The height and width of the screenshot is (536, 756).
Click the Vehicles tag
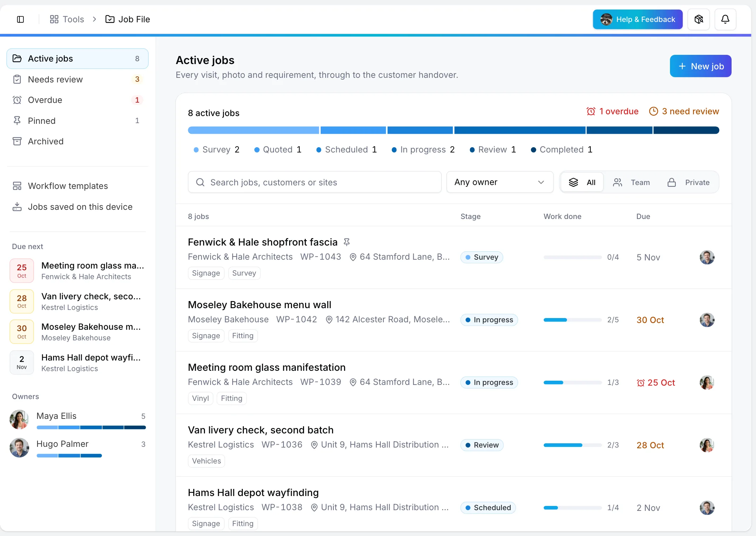pos(206,461)
